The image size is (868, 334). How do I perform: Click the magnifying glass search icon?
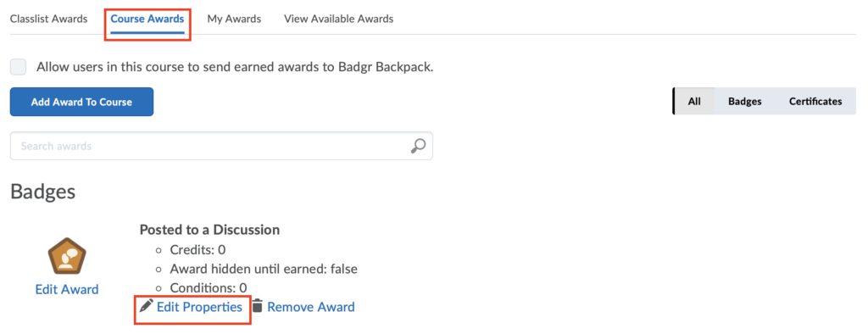418,146
